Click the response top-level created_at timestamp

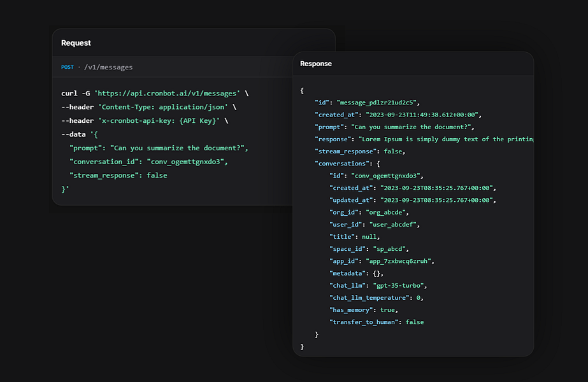pyautogui.click(x=422, y=115)
